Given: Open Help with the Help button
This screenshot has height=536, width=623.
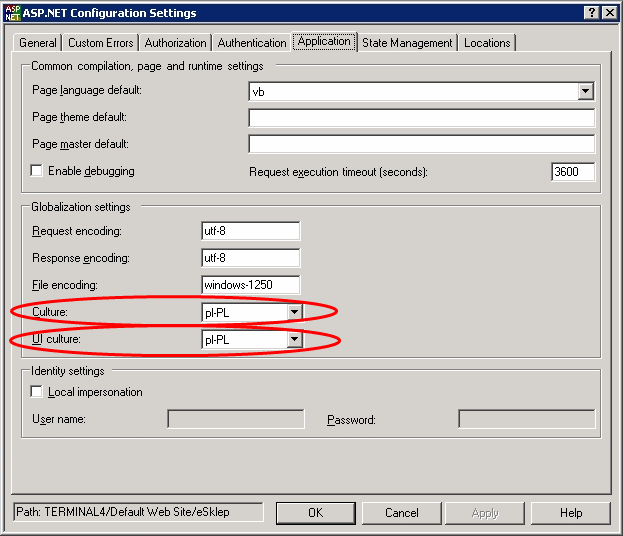Looking at the screenshot, I should coord(571,513).
